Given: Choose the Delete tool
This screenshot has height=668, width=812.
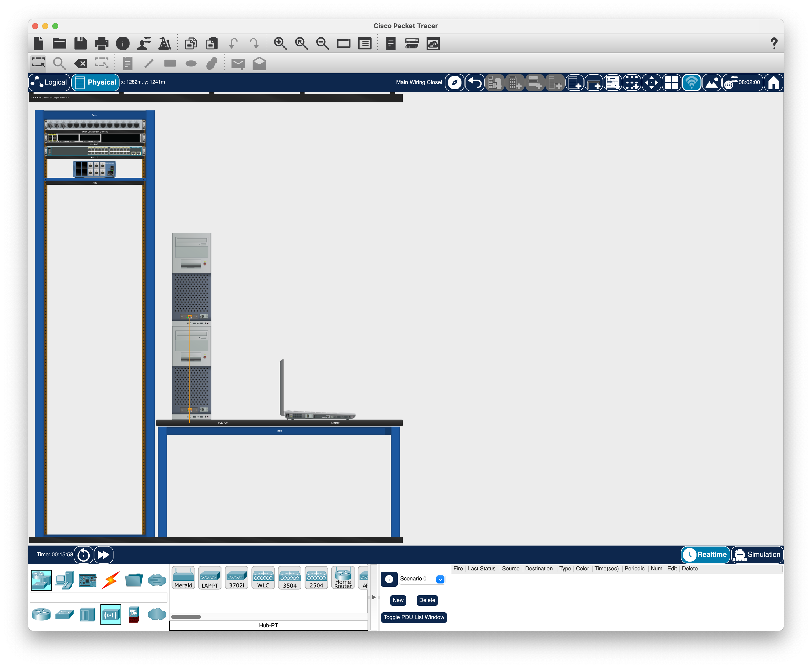Looking at the screenshot, I should pyautogui.click(x=80, y=63).
